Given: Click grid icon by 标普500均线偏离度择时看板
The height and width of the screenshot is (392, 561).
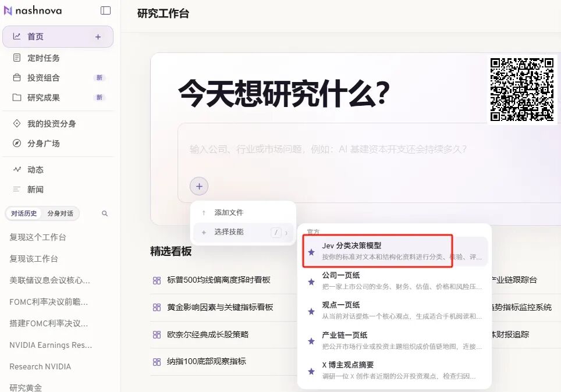Looking at the screenshot, I should (157, 280).
